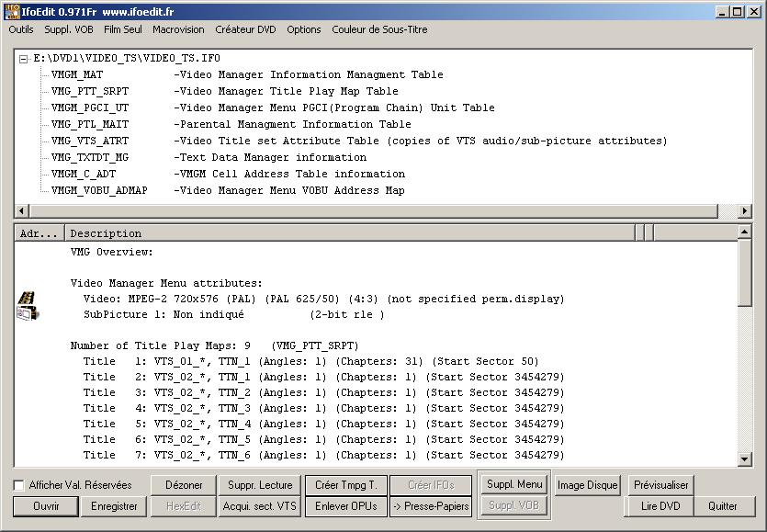Click the Ouvrir button

click(46, 506)
